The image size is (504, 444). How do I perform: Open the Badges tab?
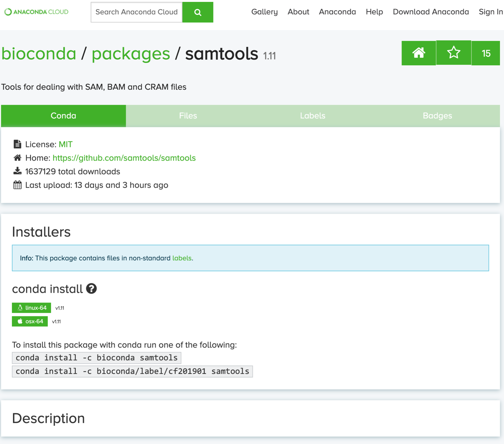437,116
